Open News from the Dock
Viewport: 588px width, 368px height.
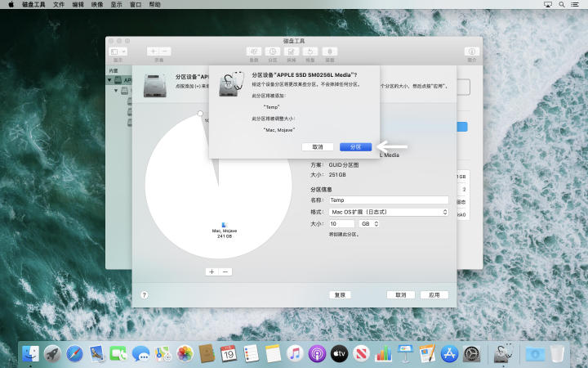click(x=361, y=354)
